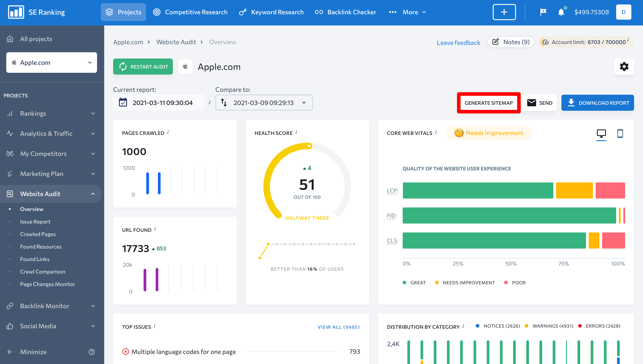Open Issue Report in sidebar
Screen dimensions: 643x364
[35, 222]
